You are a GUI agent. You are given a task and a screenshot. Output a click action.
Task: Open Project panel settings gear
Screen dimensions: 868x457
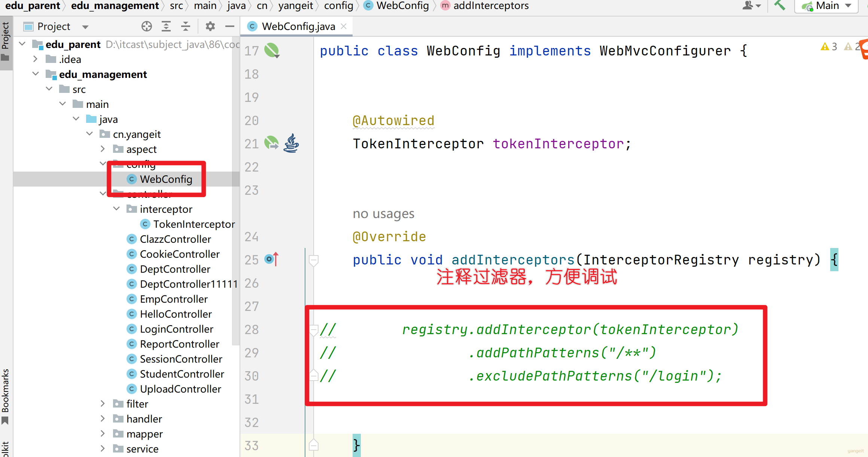click(210, 27)
